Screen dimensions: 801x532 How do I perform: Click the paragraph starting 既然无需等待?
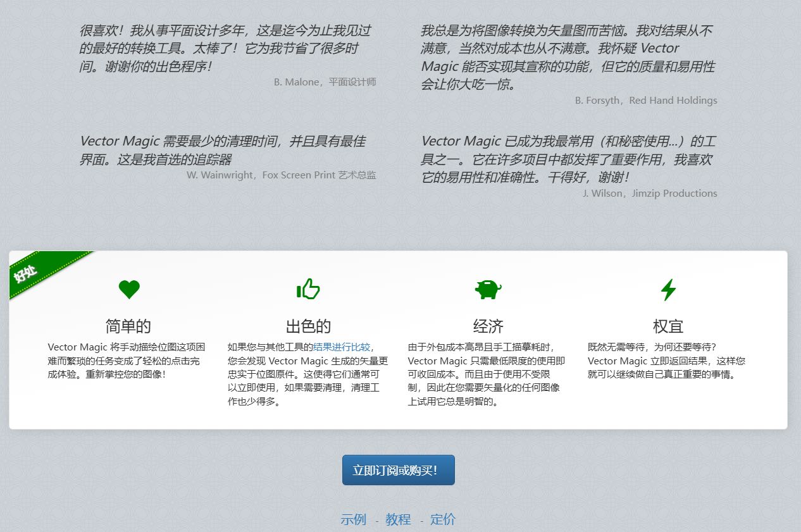667,361
